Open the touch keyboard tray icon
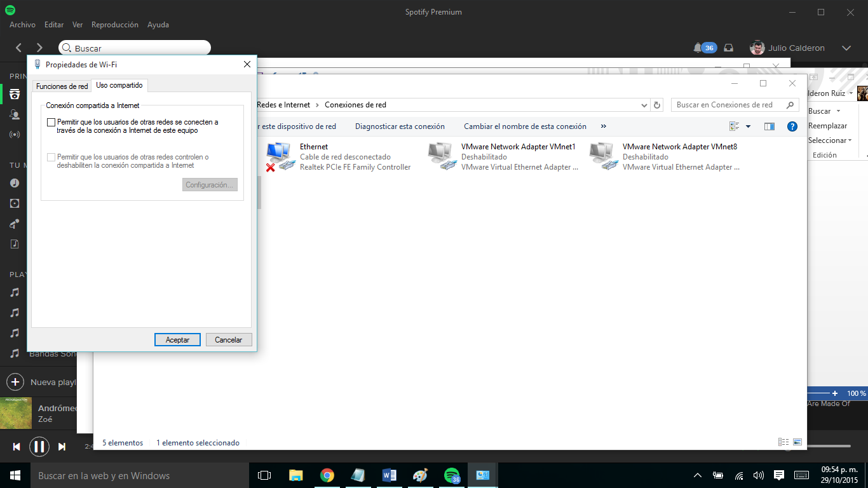Image resolution: width=868 pixels, height=488 pixels. pos(801,475)
